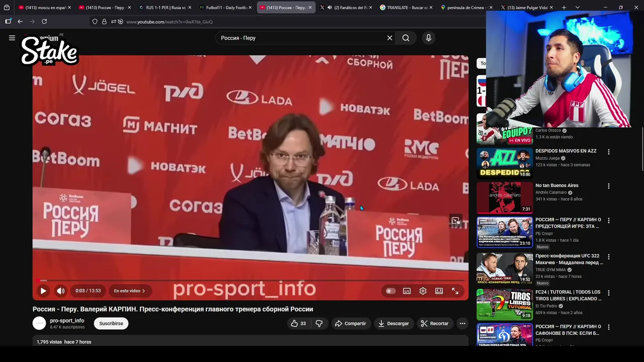
Task: Clip the video with Recortar
Action: pos(434,323)
